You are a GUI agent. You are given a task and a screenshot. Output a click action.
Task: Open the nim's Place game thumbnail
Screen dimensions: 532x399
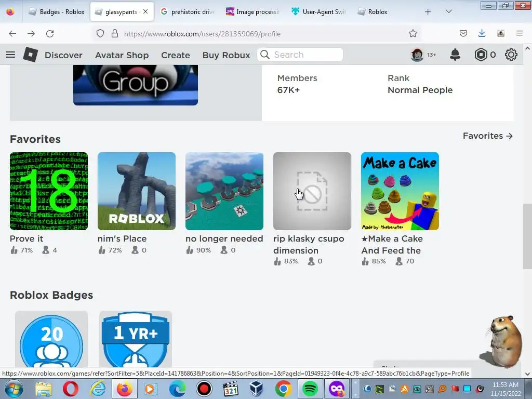(137, 191)
